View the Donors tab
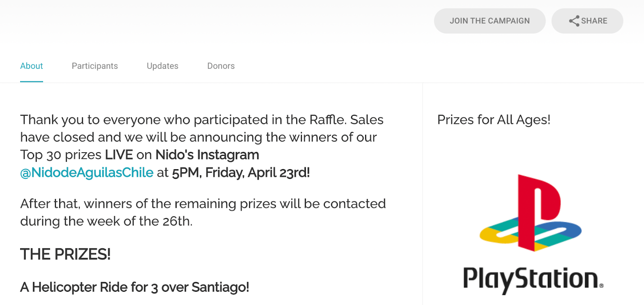 (x=221, y=66)
